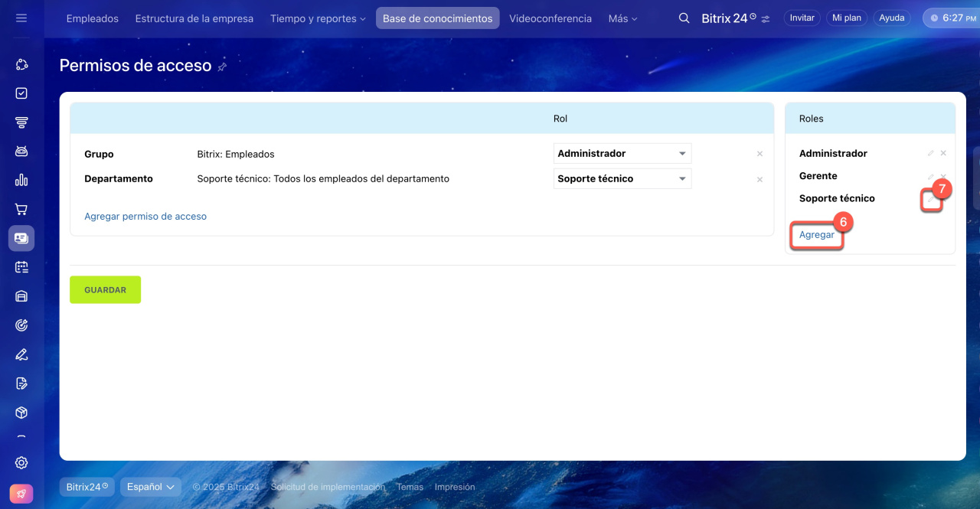Viewport: 980px width, 509px height.
Task: Go to the Videoconferencia tab
Action: [550, 18]
